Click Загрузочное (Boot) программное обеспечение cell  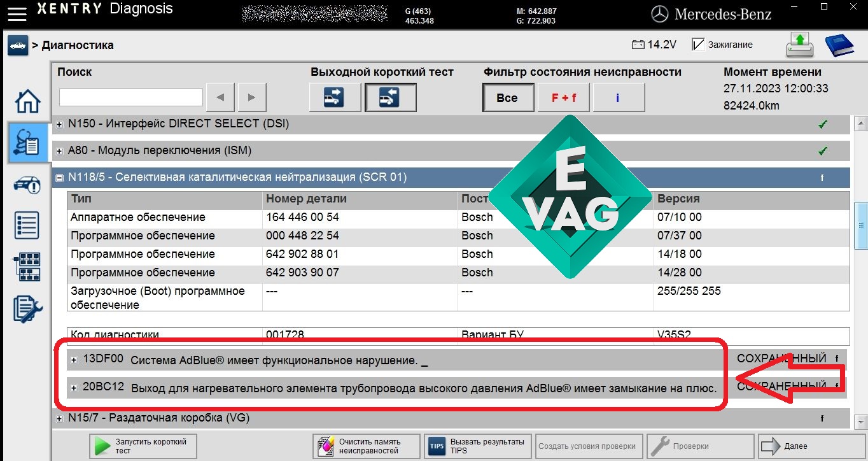[x=158, y=298]
